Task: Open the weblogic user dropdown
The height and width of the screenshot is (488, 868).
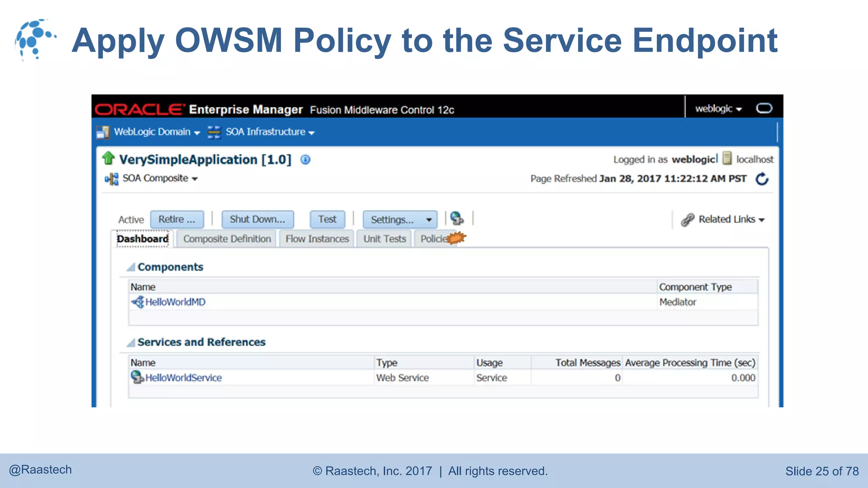Action: (718, 109)
